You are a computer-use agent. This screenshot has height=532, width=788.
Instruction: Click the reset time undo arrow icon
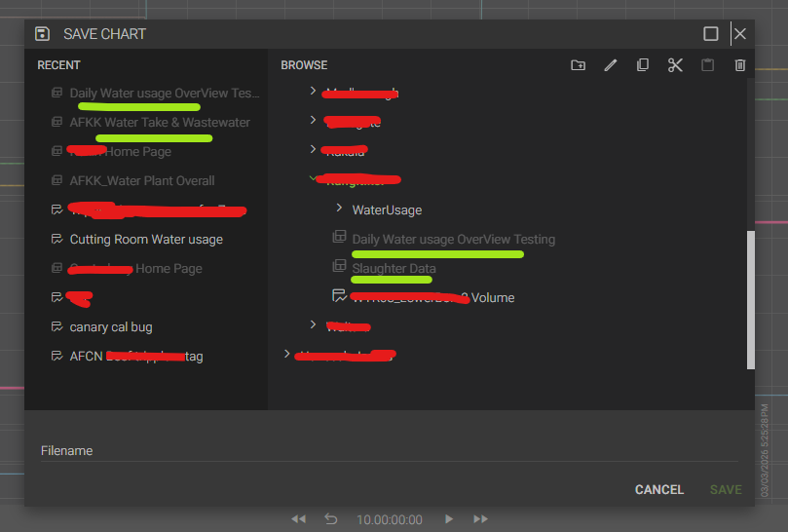coord(330,519)
